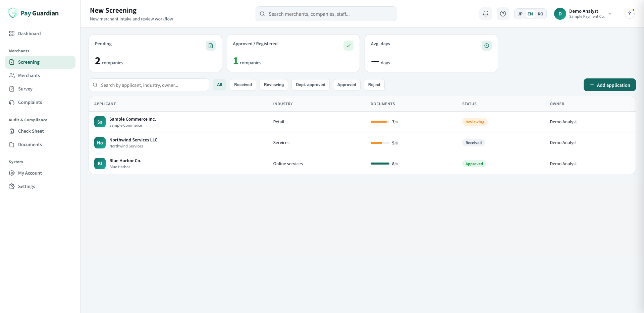The width and height of the screenshot is (644, 313).
Task: Focus the search by applicant field
Action: (149, 85)
